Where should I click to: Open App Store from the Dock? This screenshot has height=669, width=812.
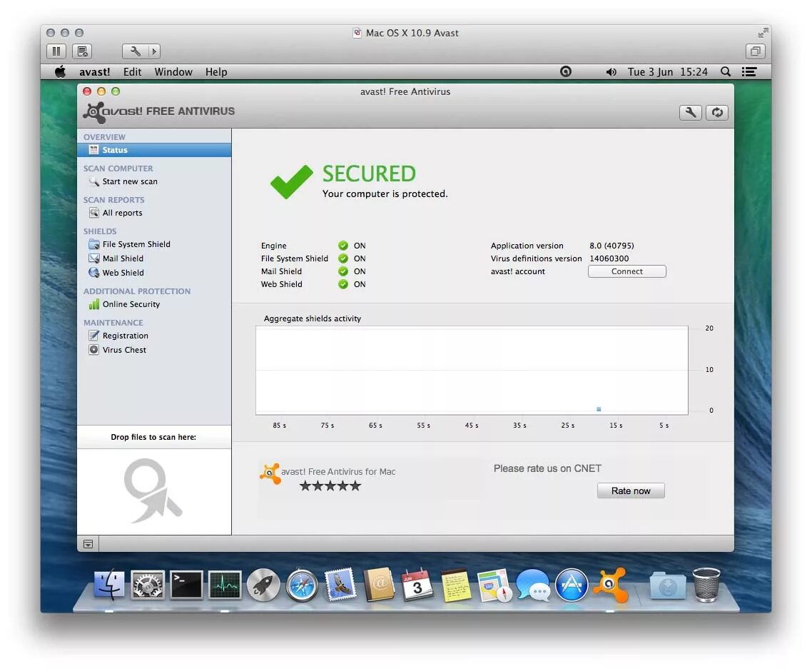(572, 585)
